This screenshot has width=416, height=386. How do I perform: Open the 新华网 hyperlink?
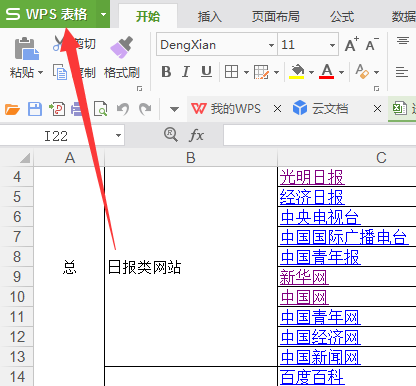(304, 277)
